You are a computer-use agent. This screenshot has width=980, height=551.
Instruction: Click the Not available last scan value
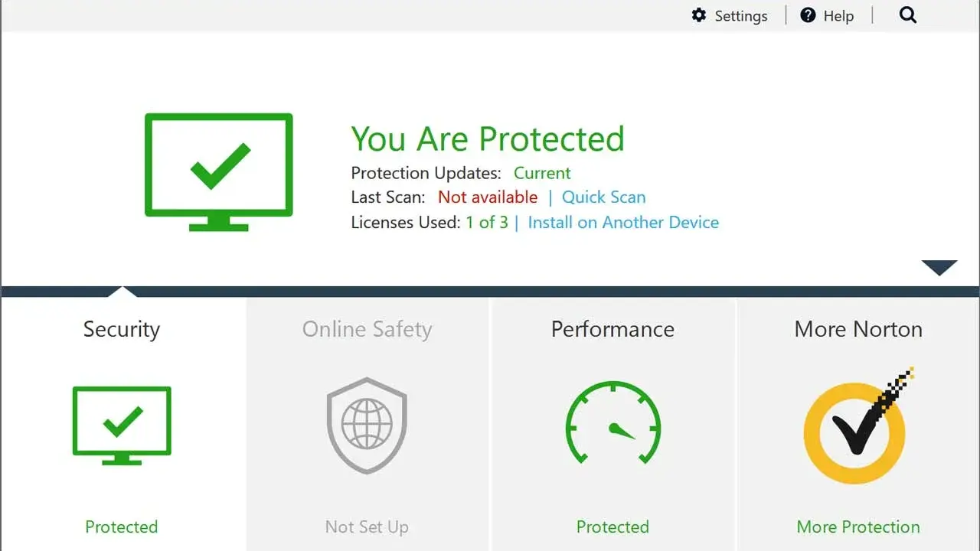tap(488, 197)
